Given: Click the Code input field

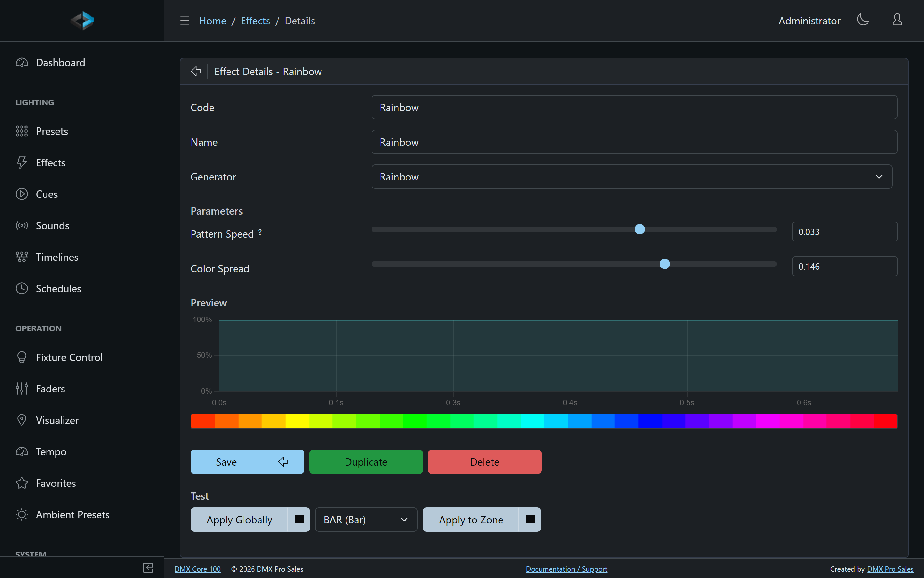Looking at the screenshot, I should [x=634, y=108].
